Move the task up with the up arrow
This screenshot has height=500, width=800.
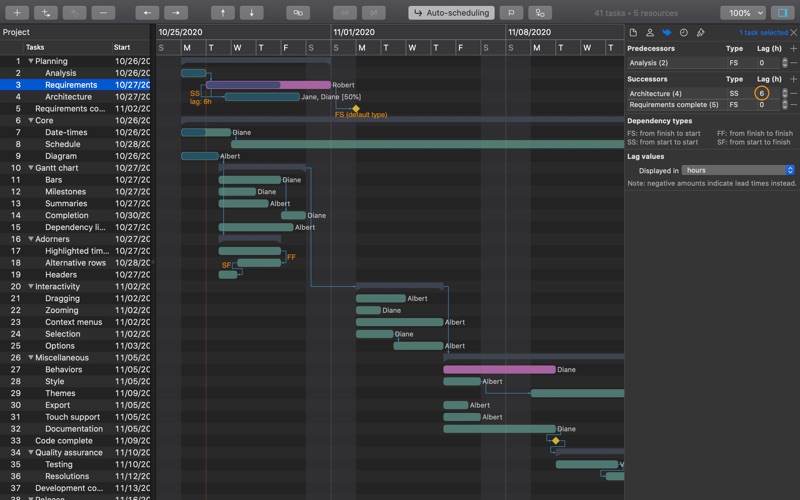[x=223, y=13]
